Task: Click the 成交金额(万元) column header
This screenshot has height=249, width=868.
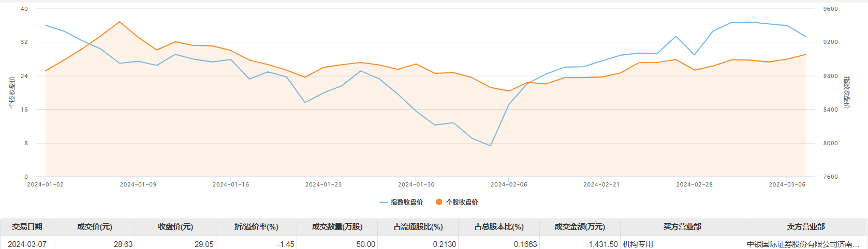Action: click(x=580, y=227)
